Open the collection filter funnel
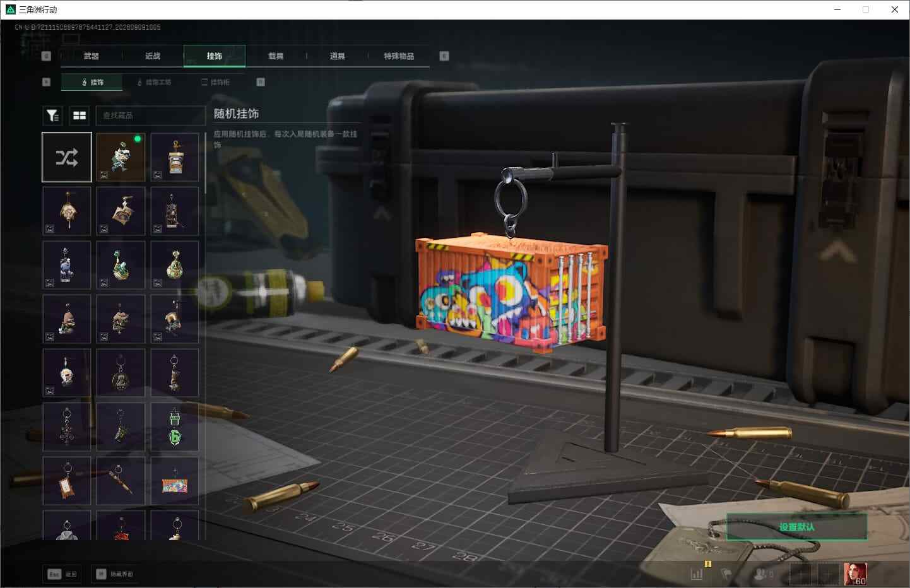 pyautogui.click(x=52, y=115)
